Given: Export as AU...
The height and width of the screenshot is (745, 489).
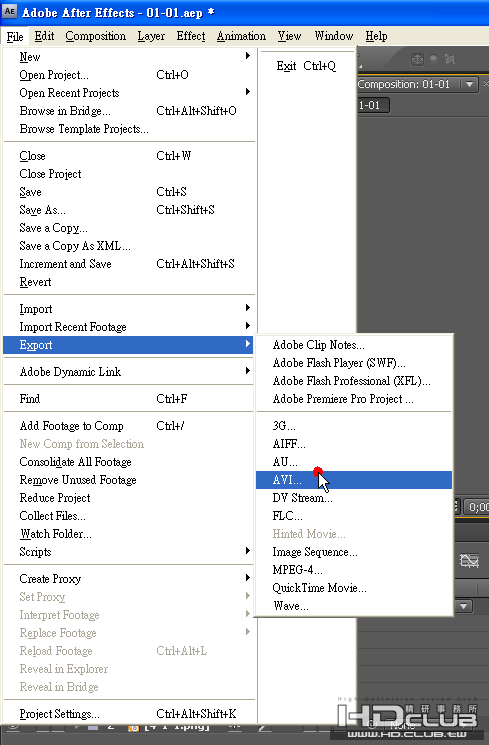Looking at the screenshot, I should (354, 462).
